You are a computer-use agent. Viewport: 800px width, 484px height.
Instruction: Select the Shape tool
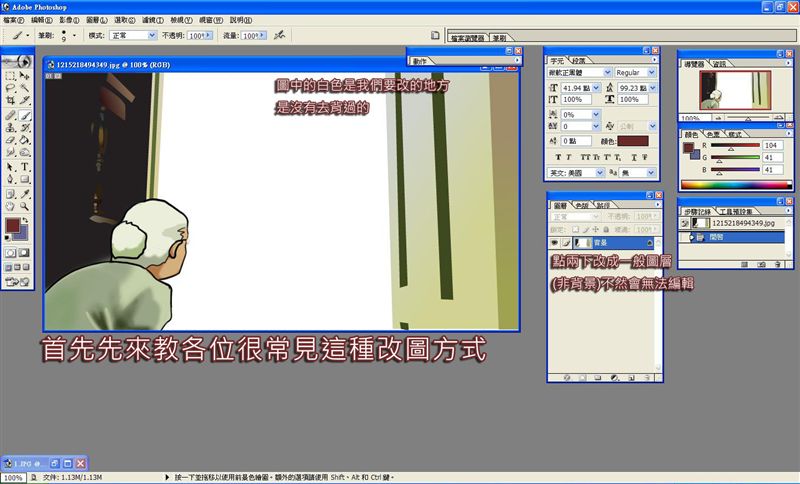24,179
